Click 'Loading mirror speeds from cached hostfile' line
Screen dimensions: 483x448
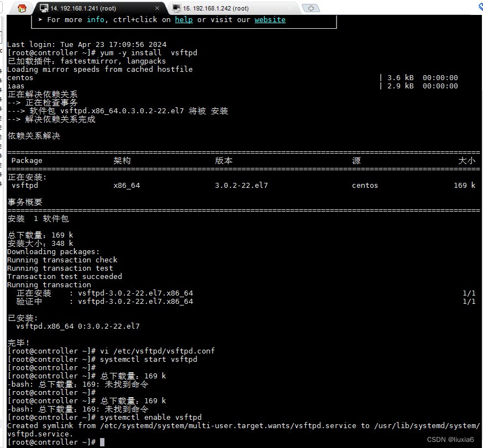click(x=100, y=69)
